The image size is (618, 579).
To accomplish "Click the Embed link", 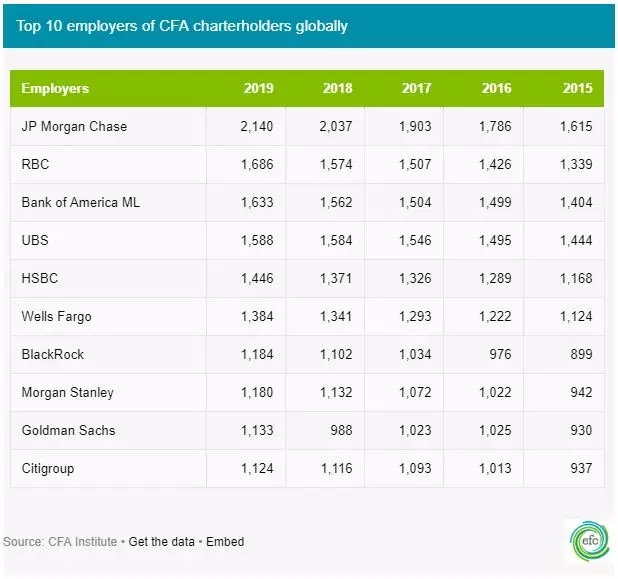I will tap(224, 542).
